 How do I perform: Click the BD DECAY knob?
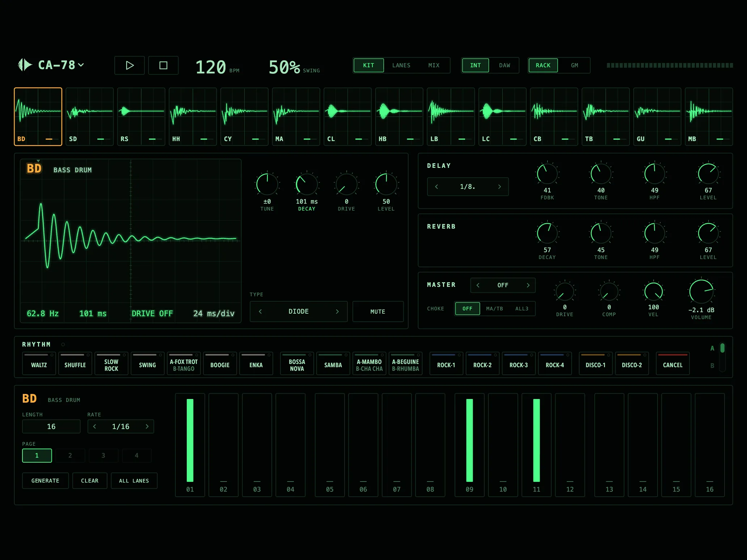coord(307,184)
